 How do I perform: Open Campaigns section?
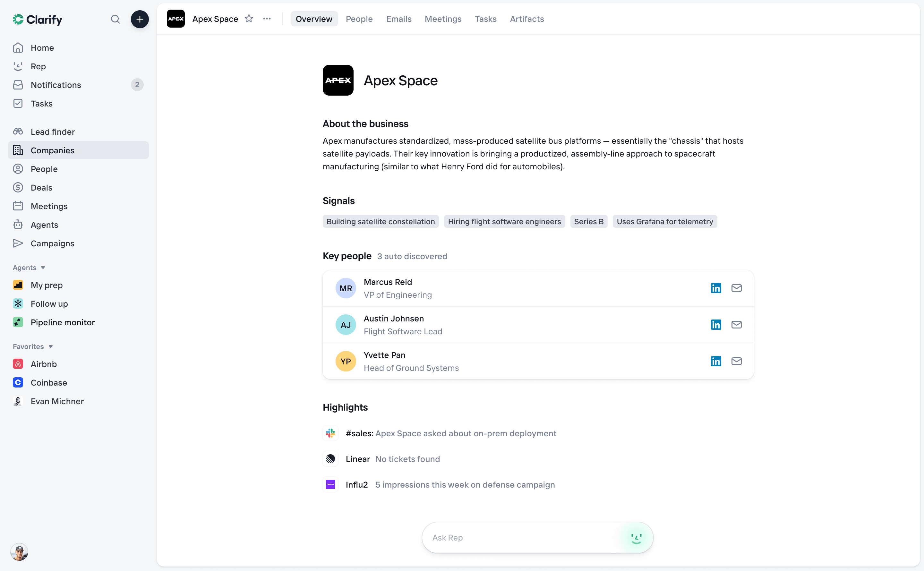(78, 243)
